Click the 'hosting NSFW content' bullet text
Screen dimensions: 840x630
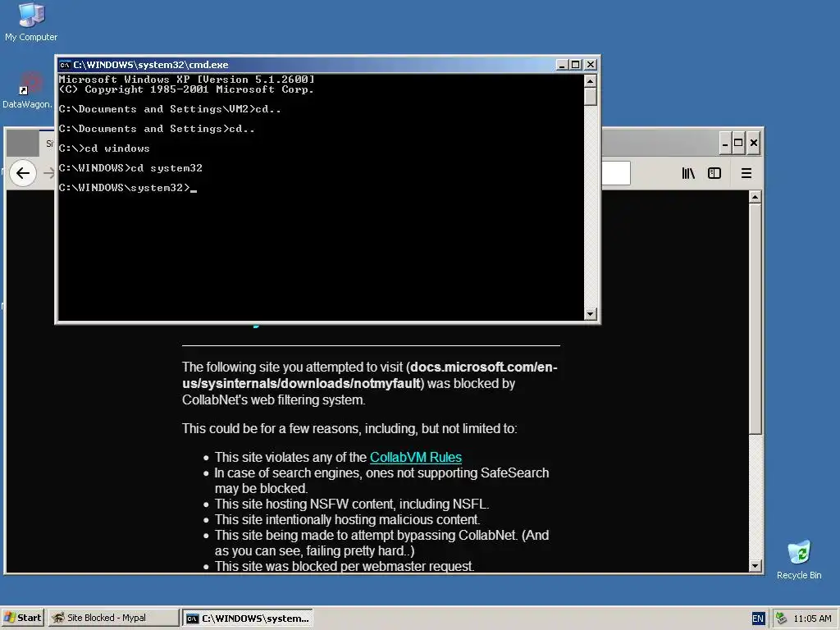[x=351, y=504]
